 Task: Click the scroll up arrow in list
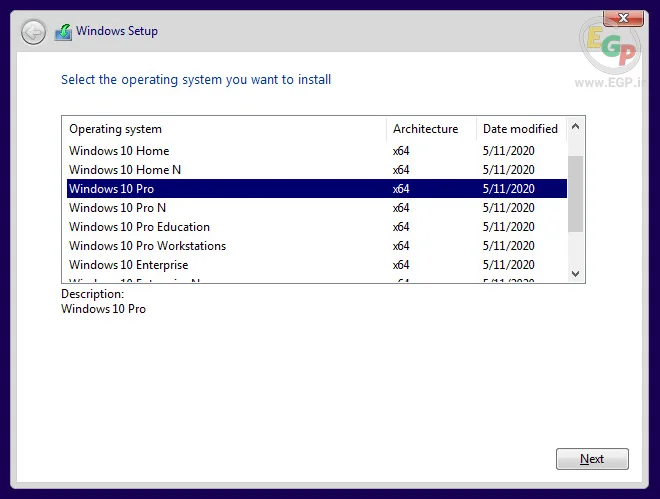(575, 126)
